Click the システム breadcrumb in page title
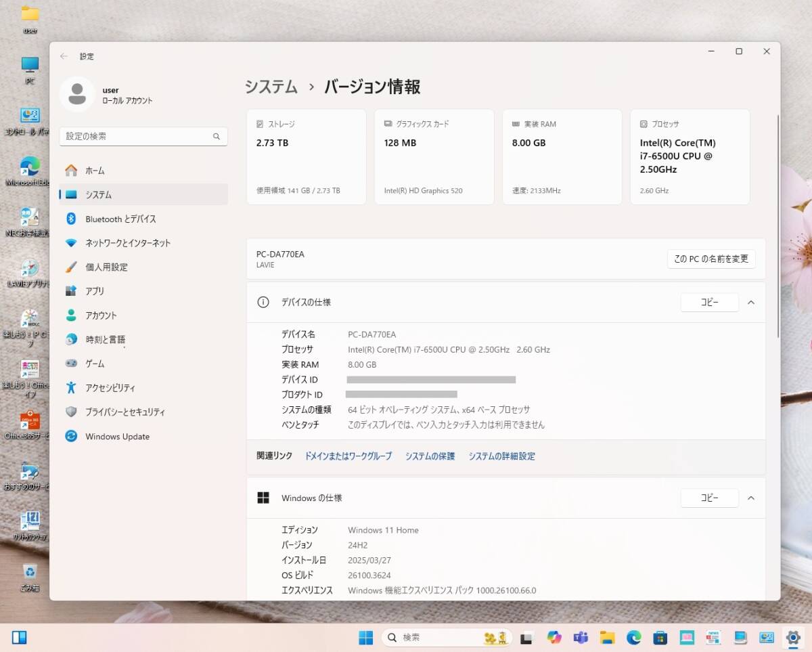The height and width of the screenshot is (652, 812). [x=271, y=87]
